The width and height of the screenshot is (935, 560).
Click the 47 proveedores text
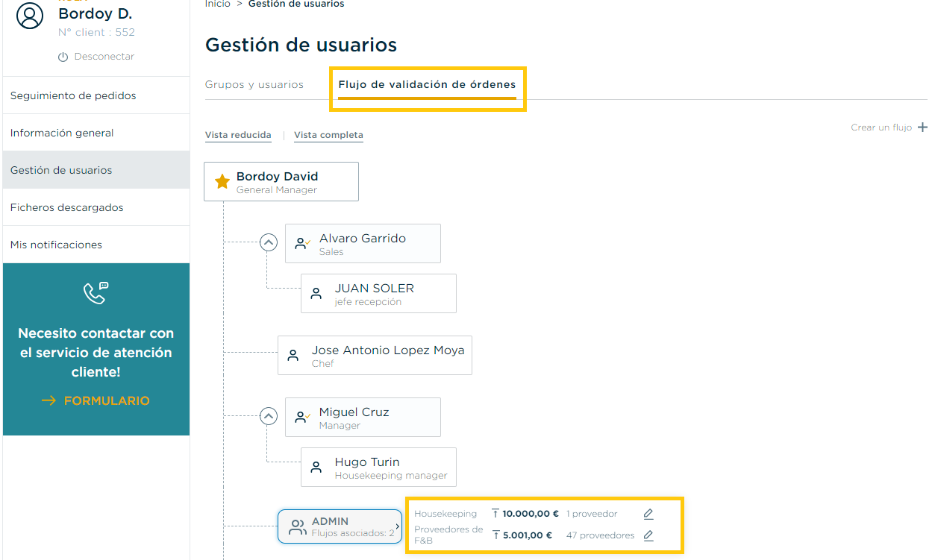[600, 535]
